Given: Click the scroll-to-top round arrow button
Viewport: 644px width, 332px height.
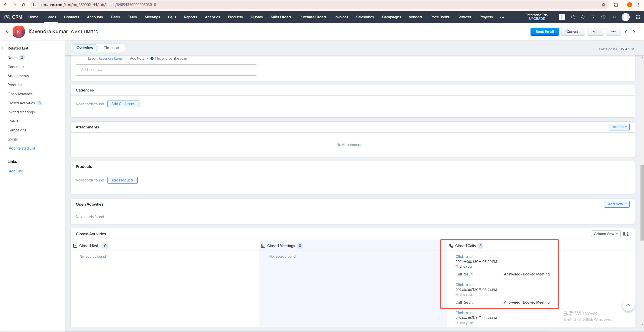Looking at the screenshot, I should pos(628,305).
